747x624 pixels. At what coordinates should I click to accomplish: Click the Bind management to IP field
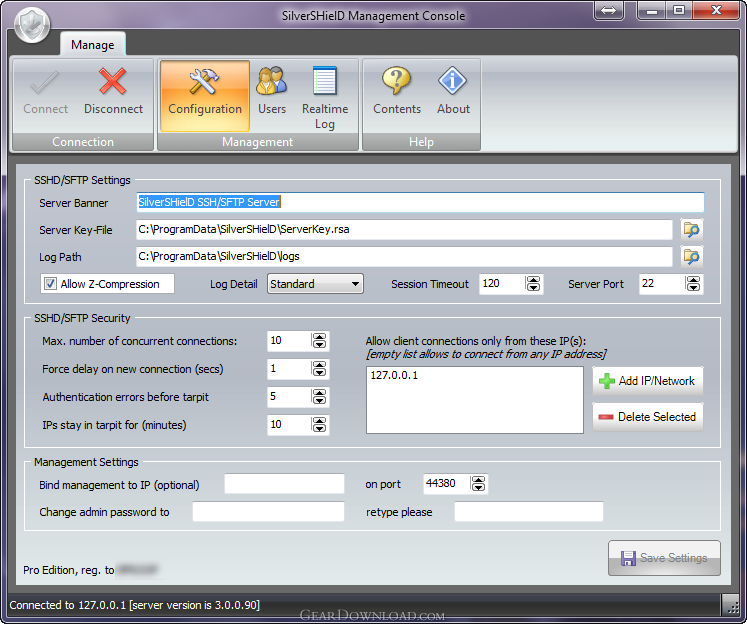(x=284, y=484)
